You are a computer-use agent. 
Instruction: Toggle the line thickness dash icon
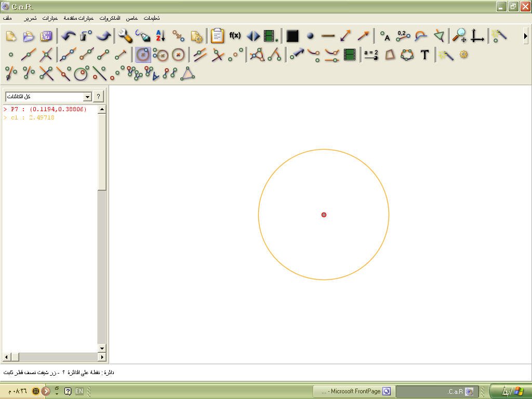click(x=328, y=36)
